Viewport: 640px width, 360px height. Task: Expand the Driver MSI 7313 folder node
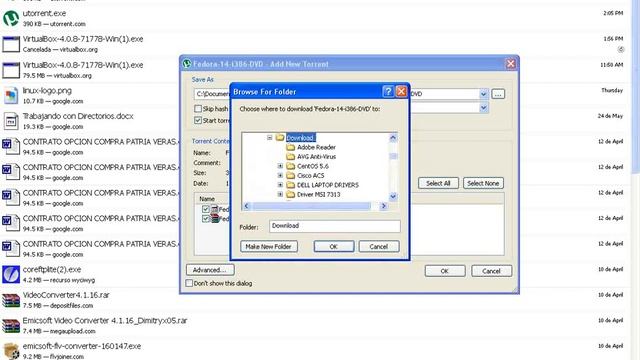point(280,194)
